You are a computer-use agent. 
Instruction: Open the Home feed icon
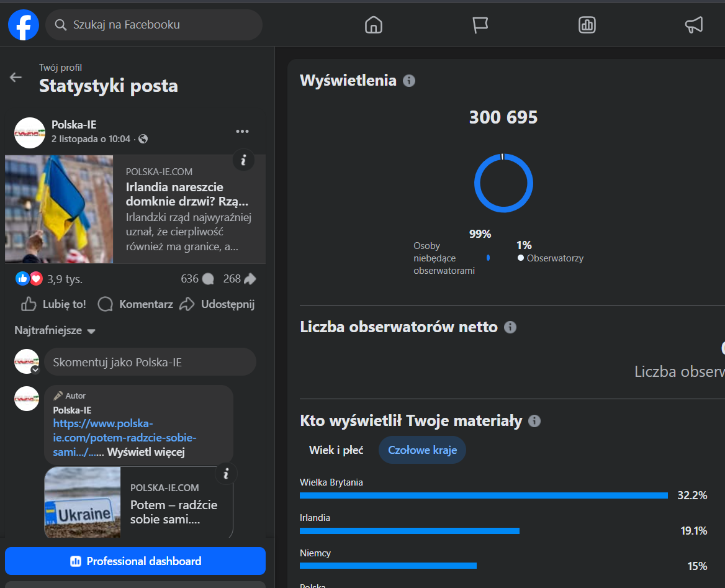coord(373,25)
